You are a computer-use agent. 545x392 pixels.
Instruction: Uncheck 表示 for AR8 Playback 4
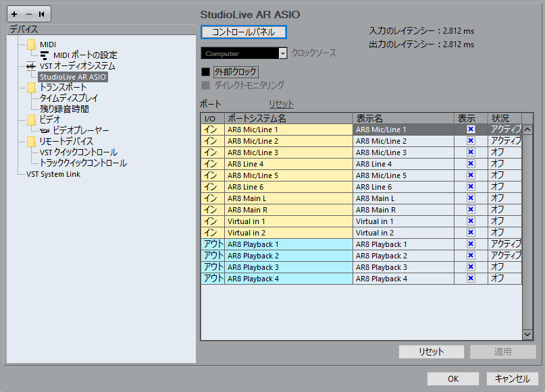pyautogui.click(x=471, y=279)
